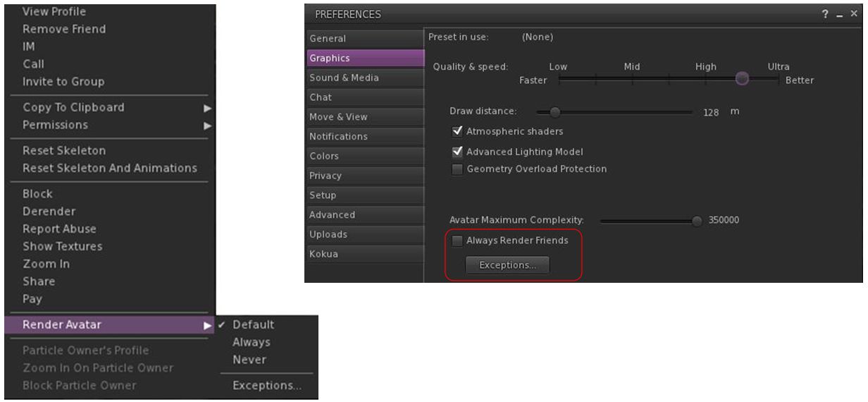Toggle the Advanced Lighting Model checkbox
Image resolution: width=868 pixels, height=402 pixels.
[x=458, y=152]
